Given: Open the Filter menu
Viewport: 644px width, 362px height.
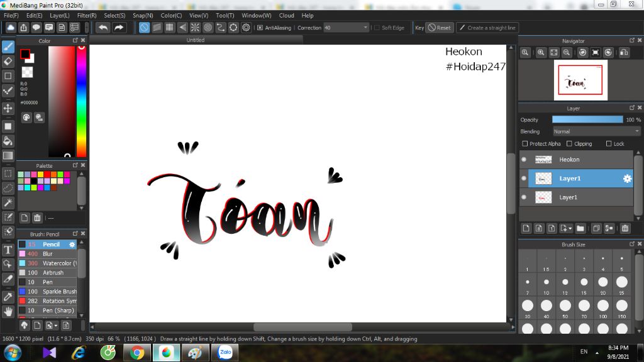Looking at the screenshot, I should pyautogui.click(x=87, y=15).
